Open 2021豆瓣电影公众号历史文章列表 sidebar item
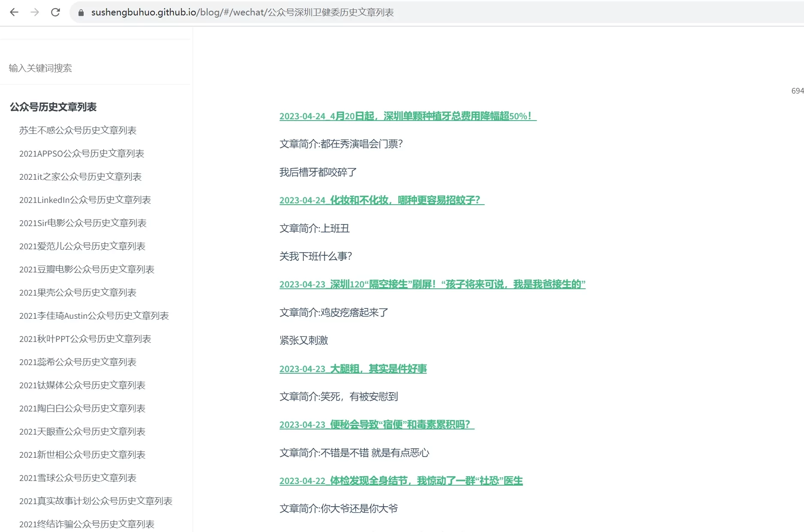The image size is (804, 532). click(x=87, y=269)
